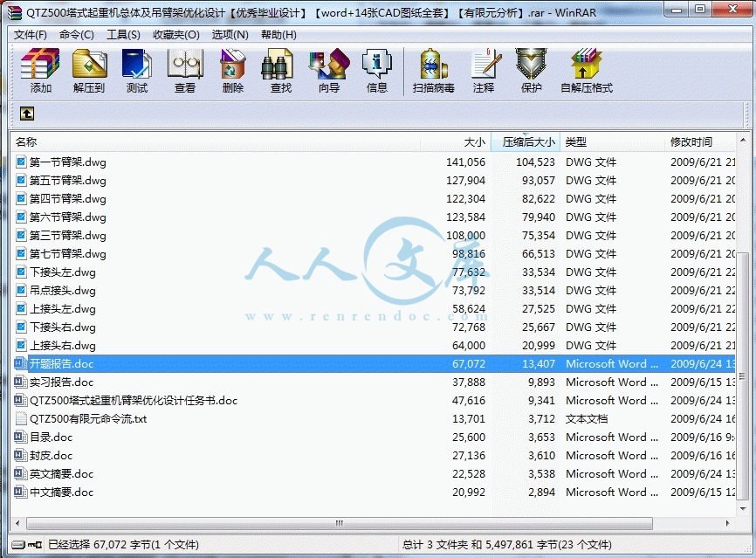
Task: Click the Word icon of 中文摘要.doc
Action: pyautogui.click(x=21, y=492)
